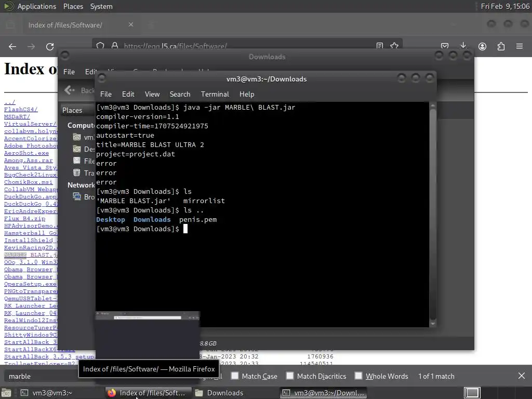Image resolution: width=532 pixels, height=399 pixels.
Task: Bookmark this page with the star icon
Action: point(394,46)
